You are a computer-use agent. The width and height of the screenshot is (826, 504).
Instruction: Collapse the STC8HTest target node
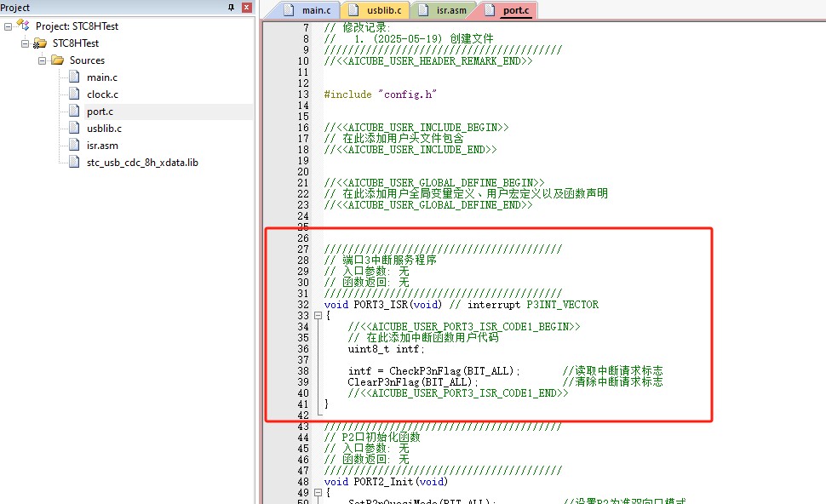coord(25,43)
